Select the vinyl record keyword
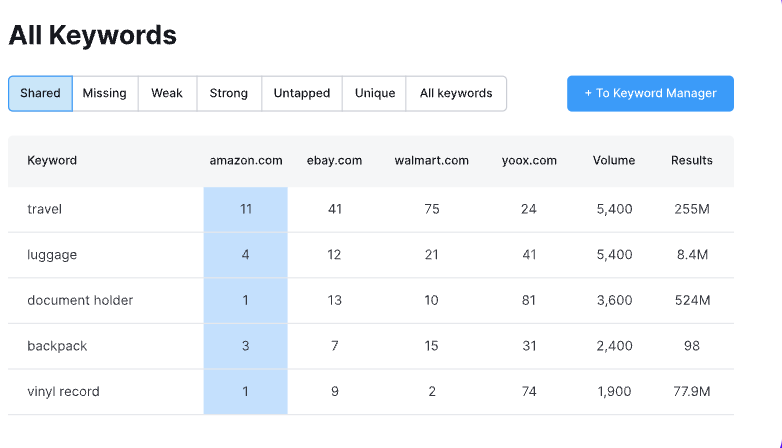 (63, 392)
